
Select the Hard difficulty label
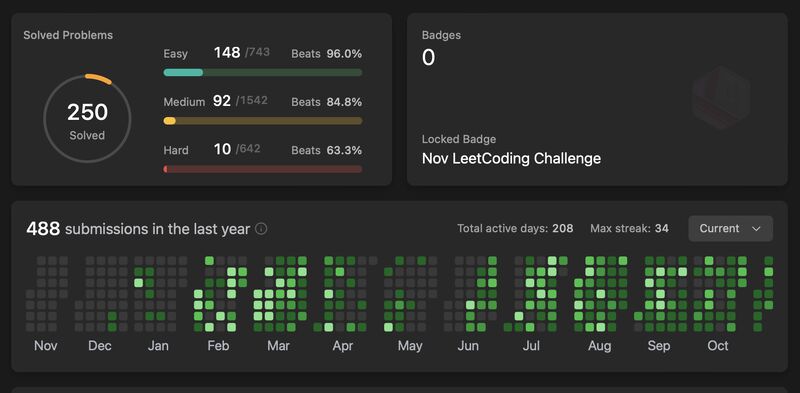coord(176,150)
